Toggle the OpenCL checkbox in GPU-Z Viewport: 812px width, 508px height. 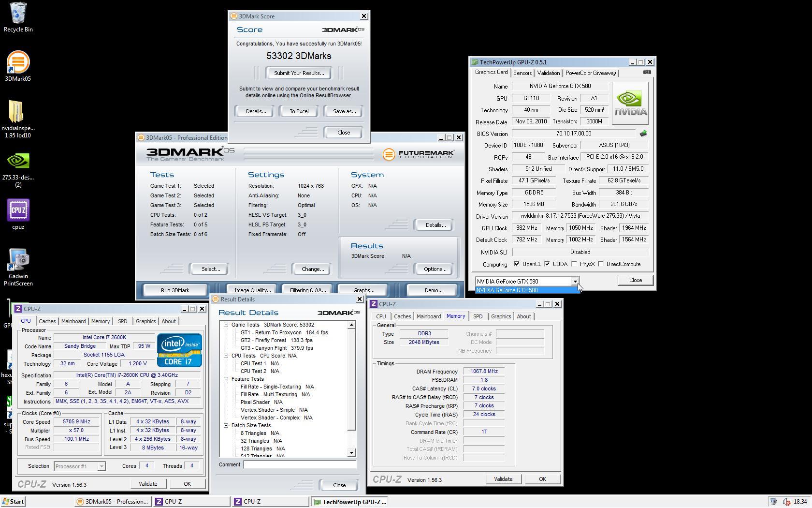coord(517,264)
